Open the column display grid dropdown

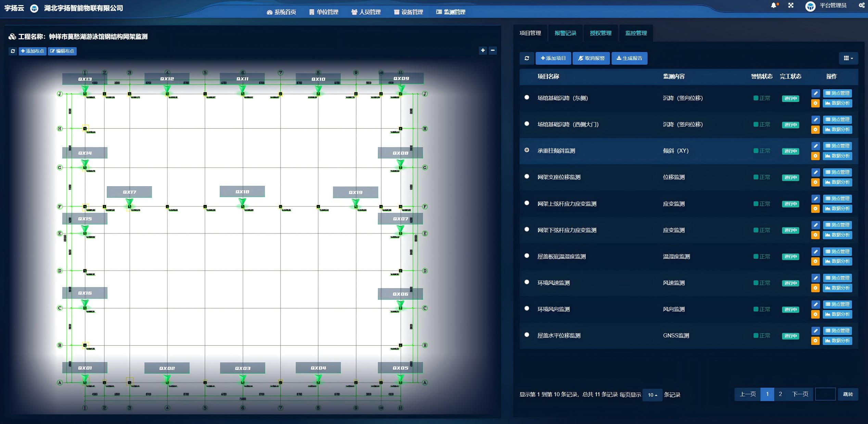(x=848, y=58)
